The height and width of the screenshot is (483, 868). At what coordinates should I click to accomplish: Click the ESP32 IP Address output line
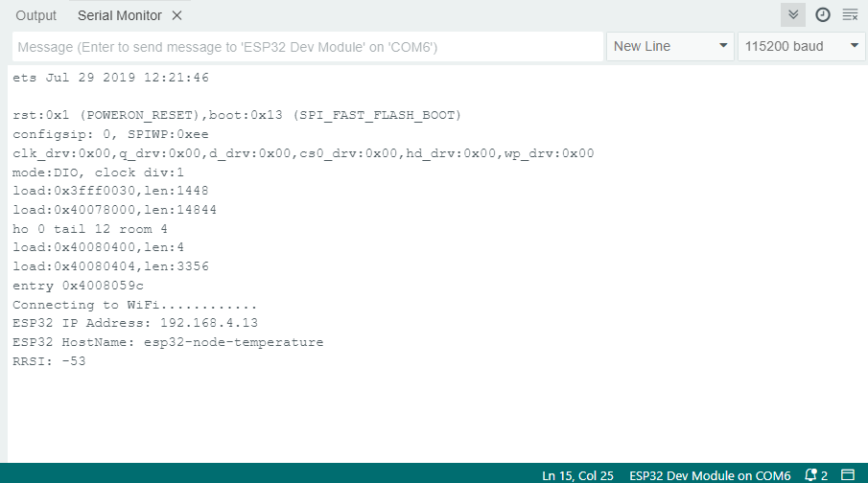pos(135,323)
